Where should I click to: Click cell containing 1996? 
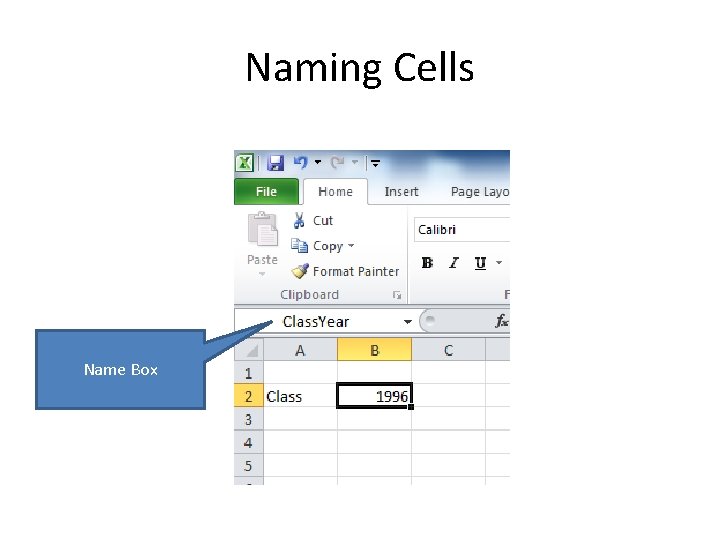click(x=375, y=395)
